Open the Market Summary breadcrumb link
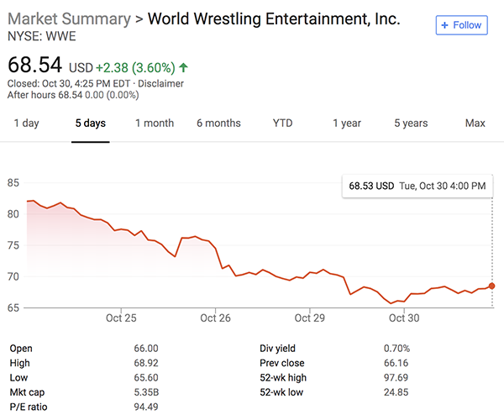The width and height of the screenshot is (504, 420). pos(69,18)
